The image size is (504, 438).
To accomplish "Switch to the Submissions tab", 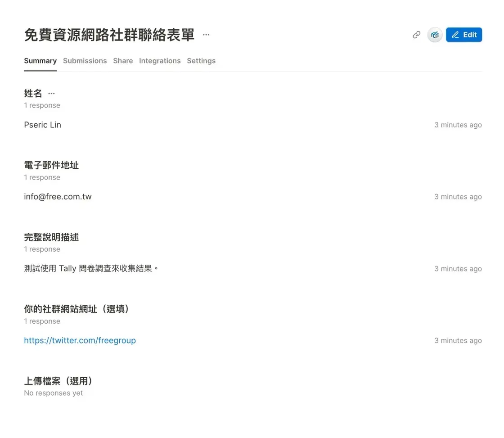I will (85, 61).
